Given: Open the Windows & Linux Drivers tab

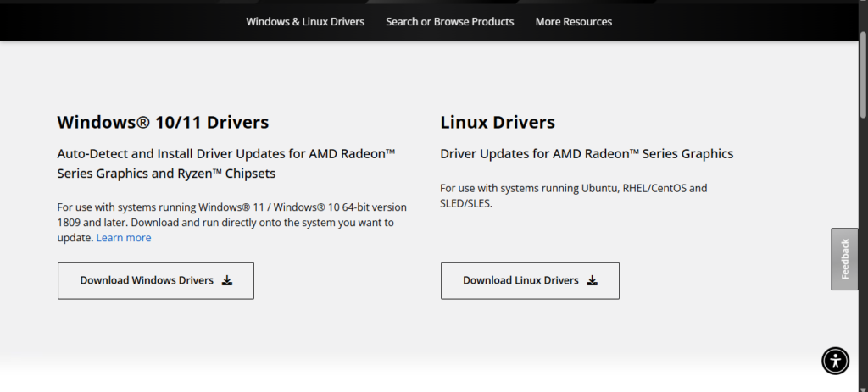Looking at the screenshot, I should [305, 21].
